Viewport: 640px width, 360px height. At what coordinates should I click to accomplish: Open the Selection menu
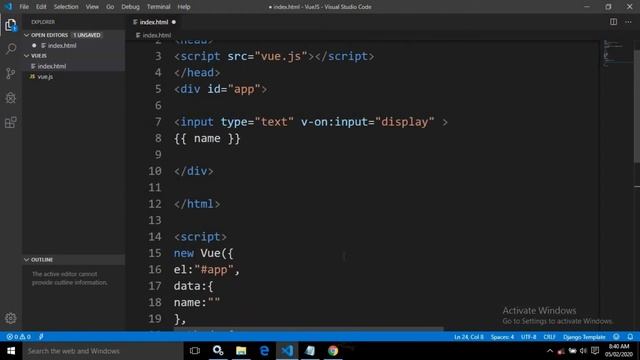(x=66, y=7)
